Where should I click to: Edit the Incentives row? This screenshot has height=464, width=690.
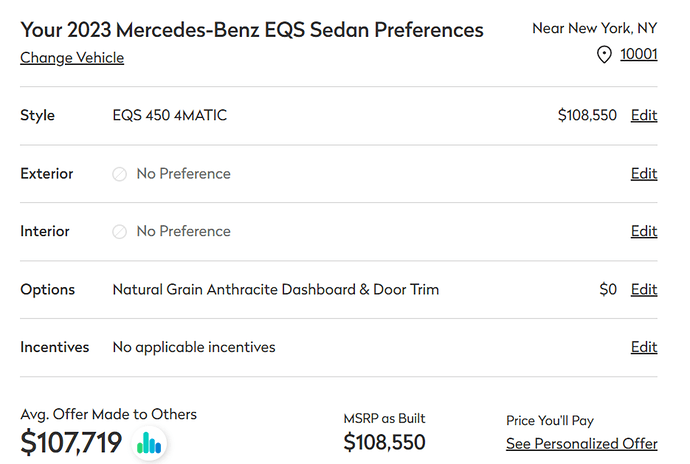(644, 347)
